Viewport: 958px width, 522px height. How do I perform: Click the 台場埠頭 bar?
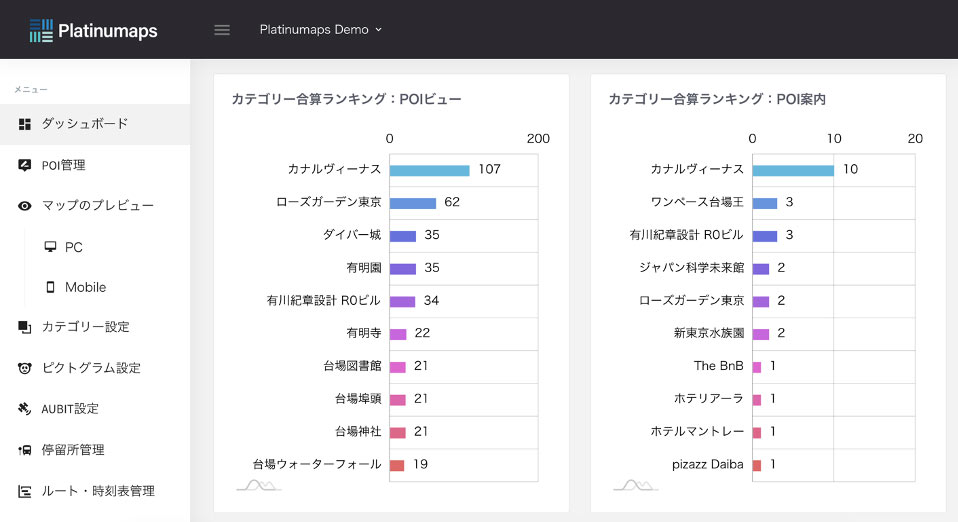tap(398, 400)
